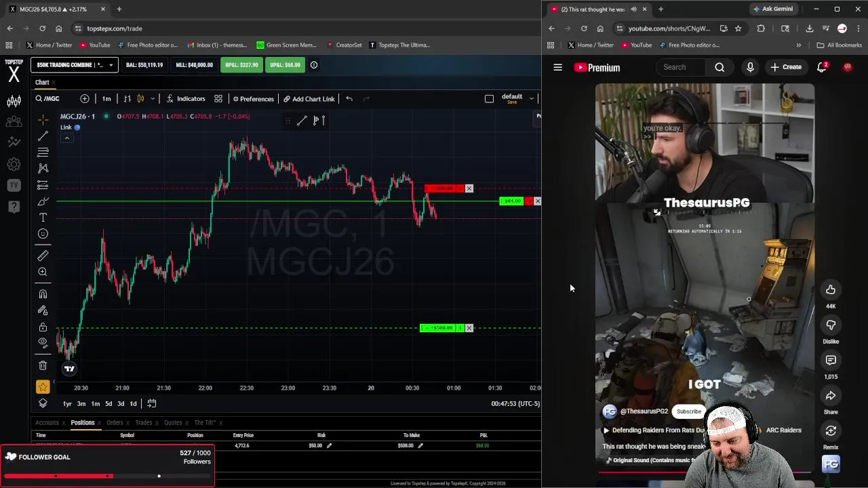Start YouTube voice search microphone

[750, 67]
